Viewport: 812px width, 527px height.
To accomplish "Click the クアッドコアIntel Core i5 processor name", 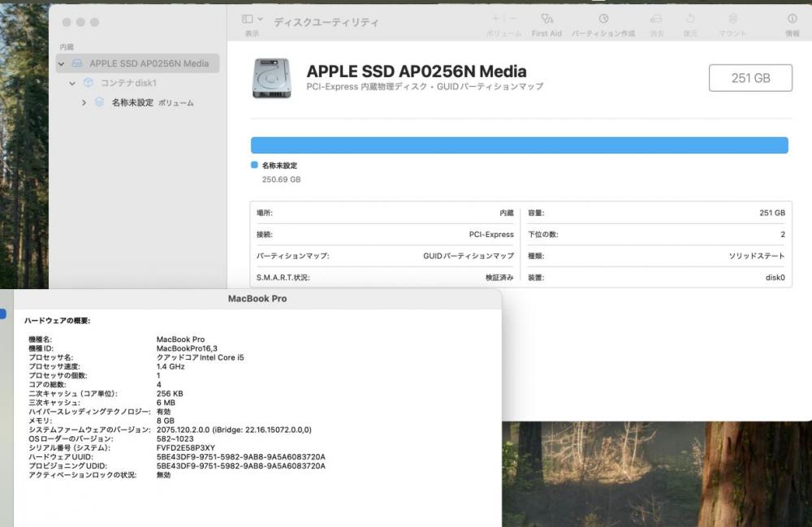I will 200,357.
